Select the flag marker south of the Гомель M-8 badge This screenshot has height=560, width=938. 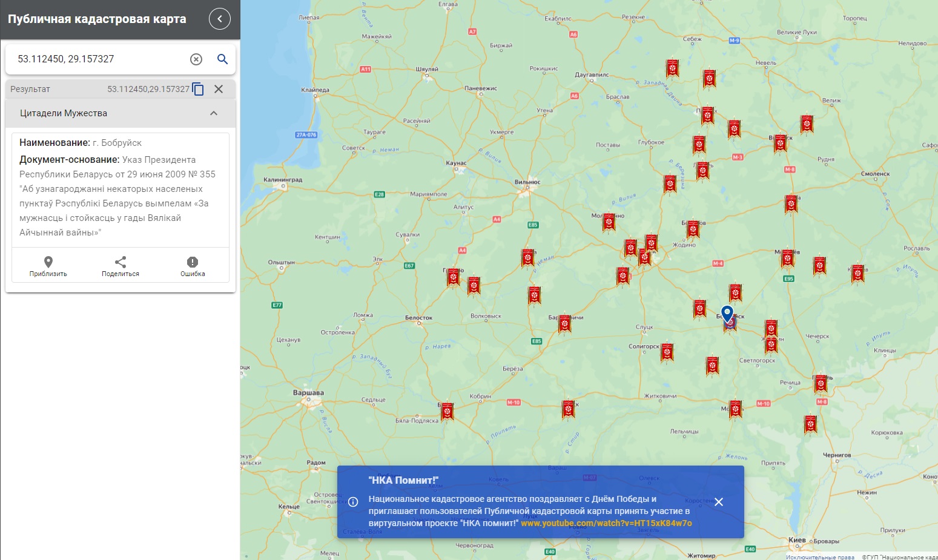click(x=810, y=424)
